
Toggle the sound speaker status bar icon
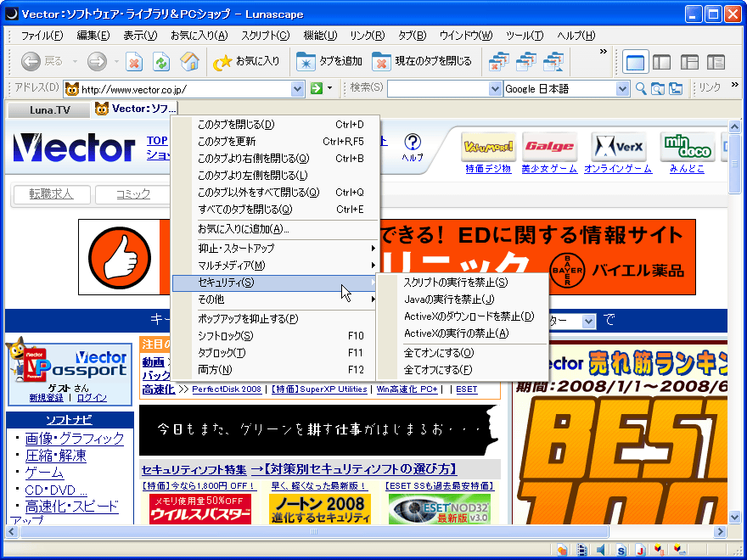[601, 550]
